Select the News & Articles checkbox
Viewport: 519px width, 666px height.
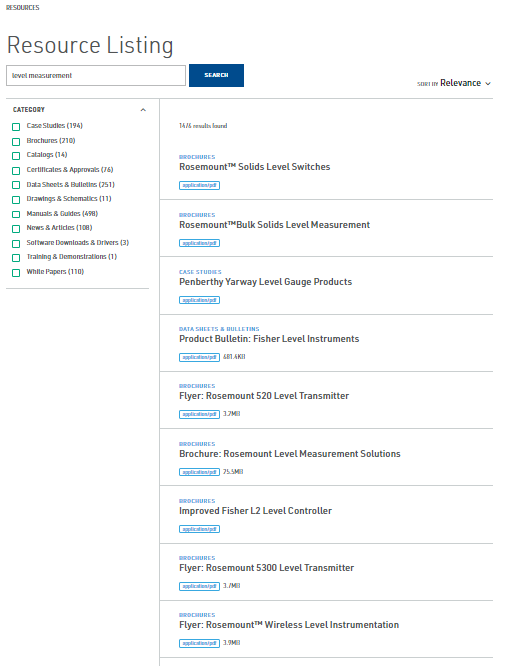16,229
